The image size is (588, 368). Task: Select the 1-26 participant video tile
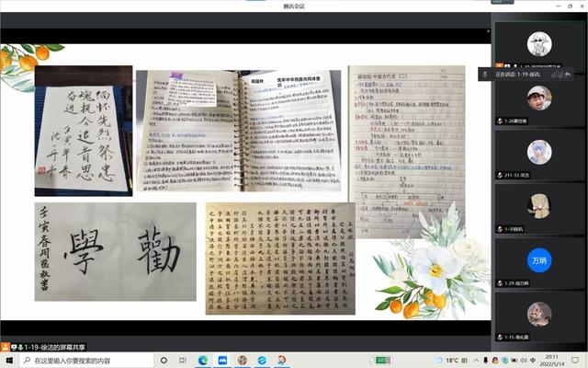click(539, 98)
